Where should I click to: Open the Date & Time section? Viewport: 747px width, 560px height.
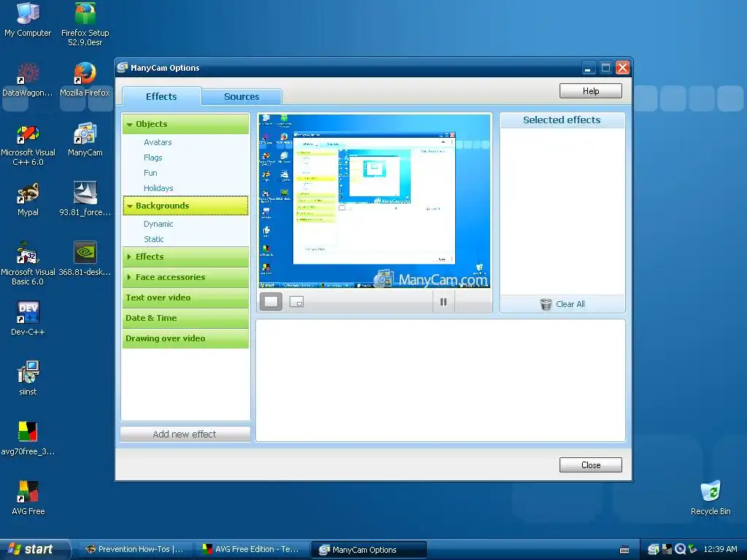[x=185, y=318]
